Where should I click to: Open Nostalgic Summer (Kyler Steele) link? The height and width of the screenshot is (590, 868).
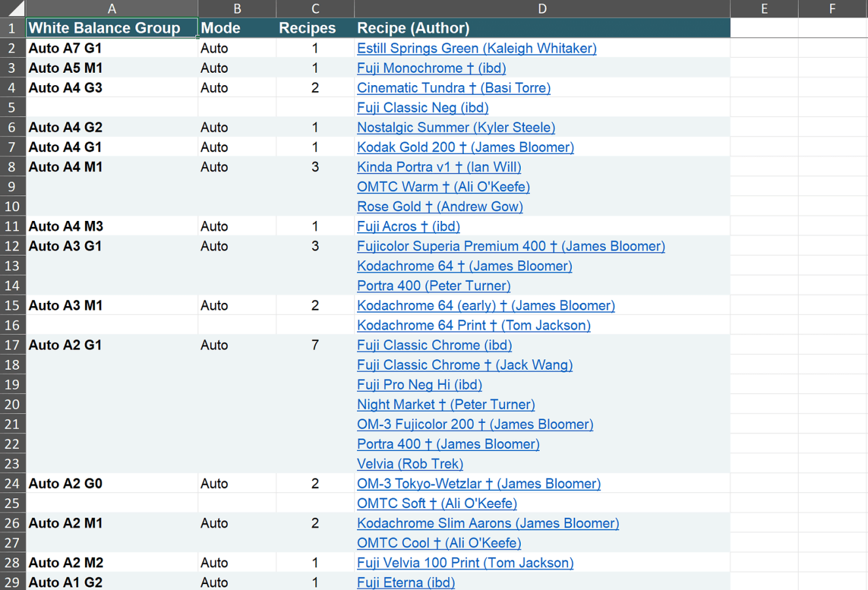456,127
